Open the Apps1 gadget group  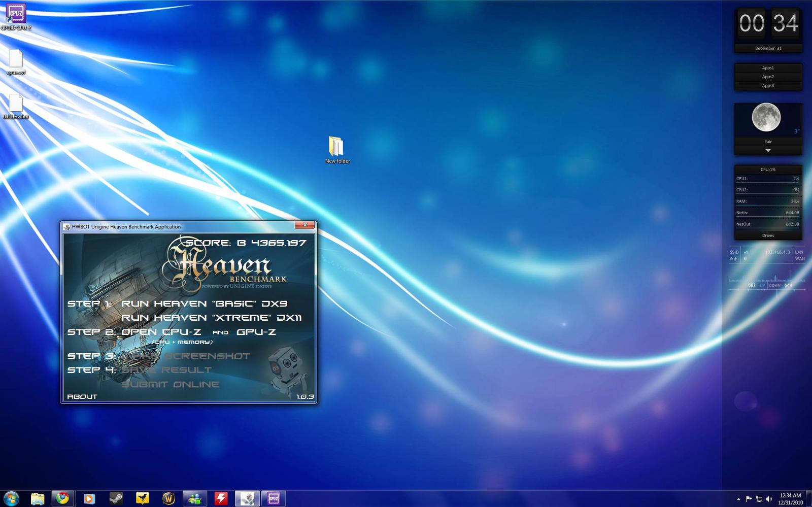(768, 68)
